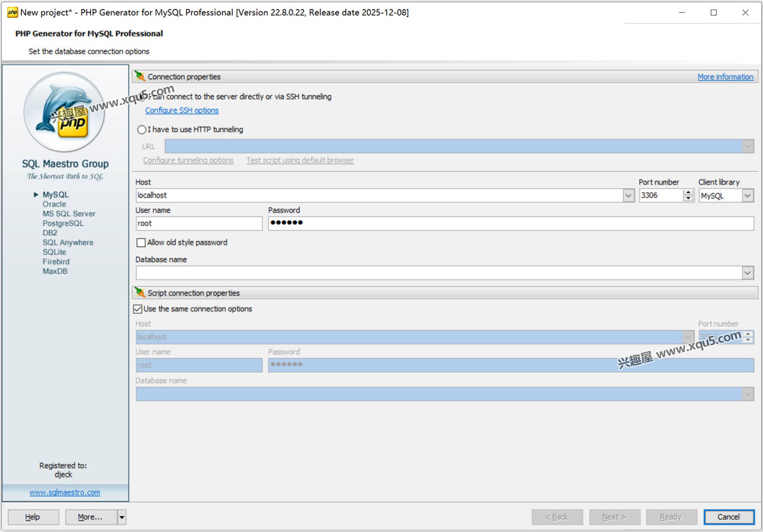Click the app icon in title bar
763x532 pixels.
[x=12, y=12]
